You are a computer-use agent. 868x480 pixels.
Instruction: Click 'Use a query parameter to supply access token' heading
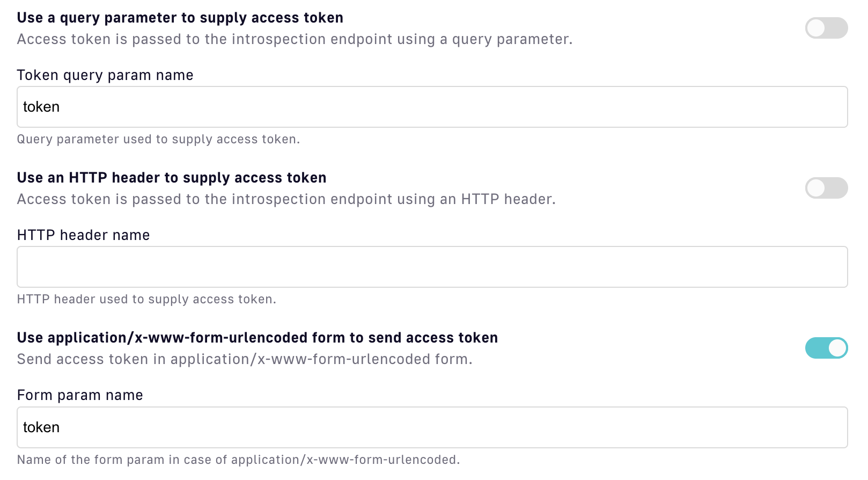pos(180,18)
